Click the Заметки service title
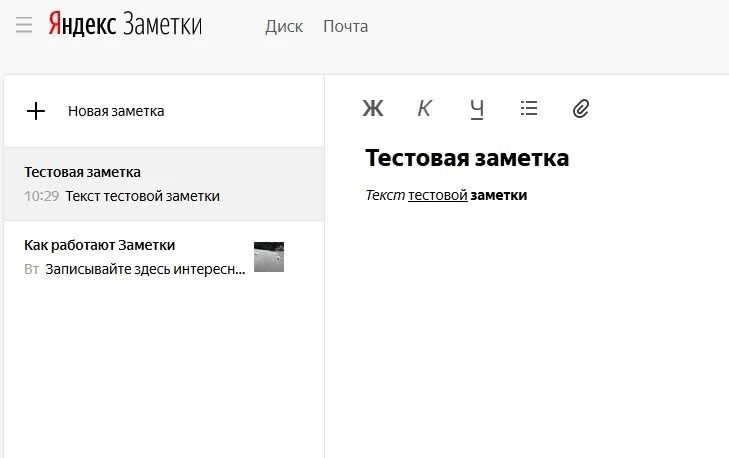This screenshot has width=729, height=458. coord(163,25)
